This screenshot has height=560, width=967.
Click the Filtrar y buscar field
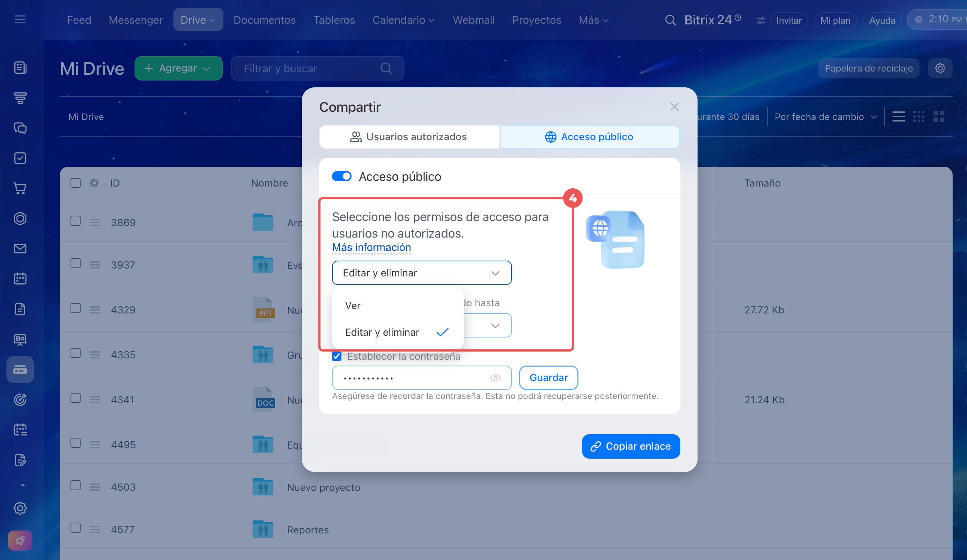pos(317,68)
